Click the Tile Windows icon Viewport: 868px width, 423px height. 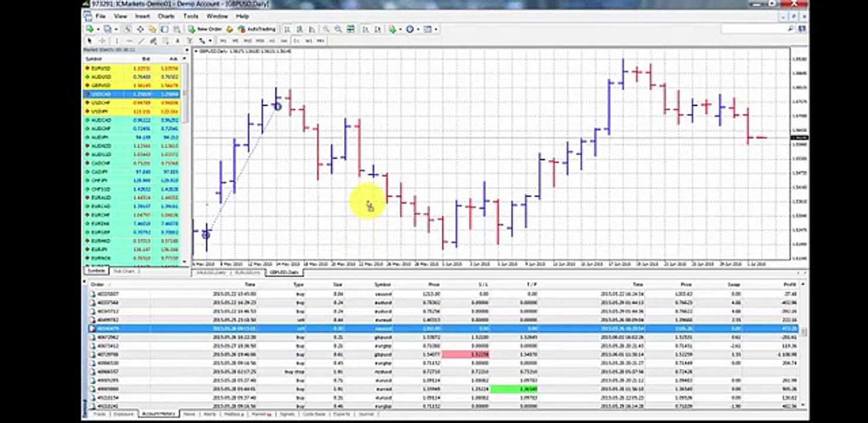coord(350,29)
